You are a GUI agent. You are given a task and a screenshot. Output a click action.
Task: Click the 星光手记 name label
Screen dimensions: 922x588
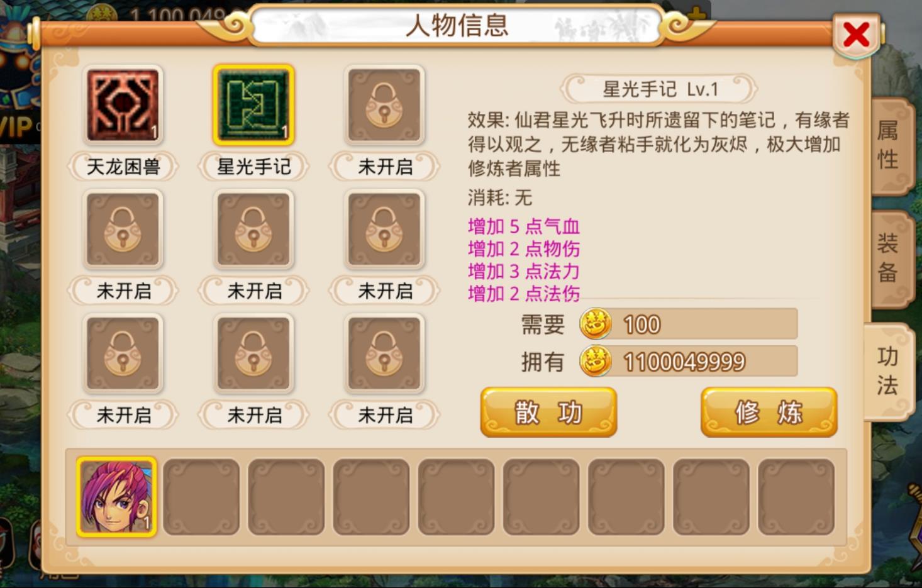pyautogui.click(x=253, y=167)
